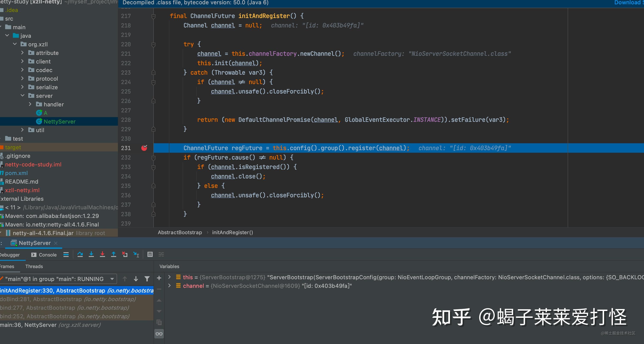Select the Step Into debugger icon
The height and width of the screenshot is (344, 644).
point(91,254)
